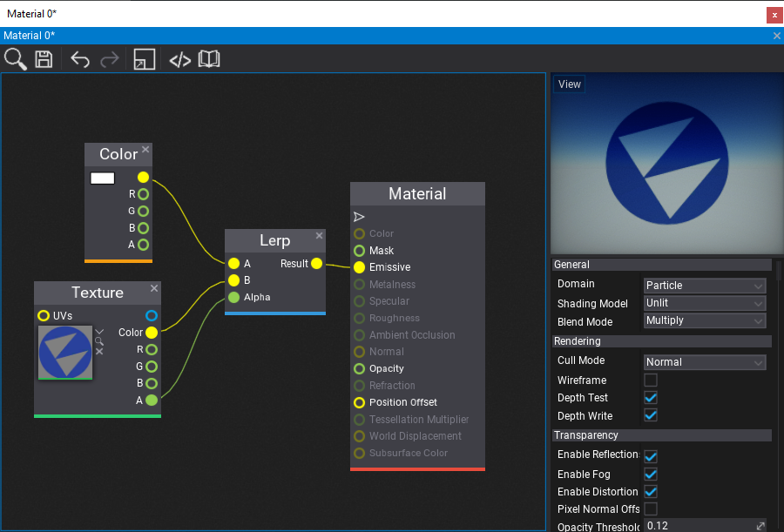Select the Lerp node title bar
Image resolution: width=784 pixels, height=532 pixels.
pos(275,240)
